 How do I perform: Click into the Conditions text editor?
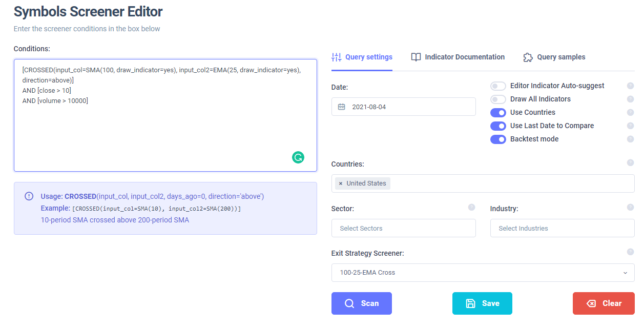point(165,115)
